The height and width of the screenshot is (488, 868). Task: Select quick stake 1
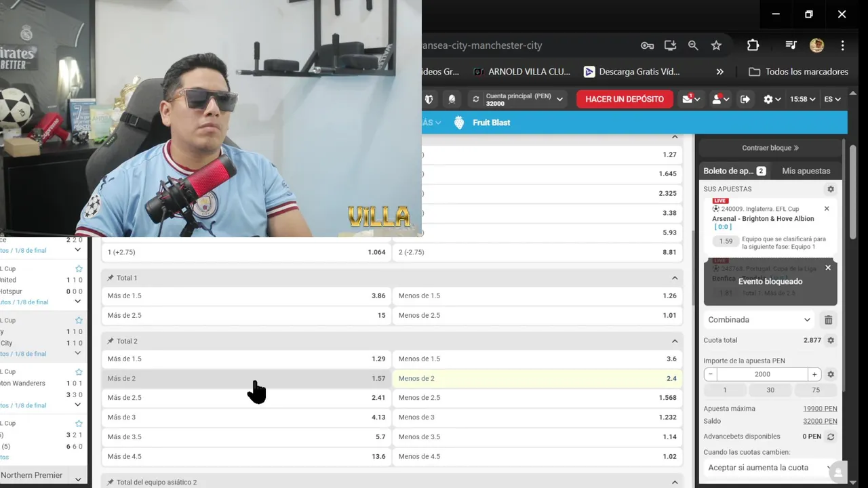point(725,390)
